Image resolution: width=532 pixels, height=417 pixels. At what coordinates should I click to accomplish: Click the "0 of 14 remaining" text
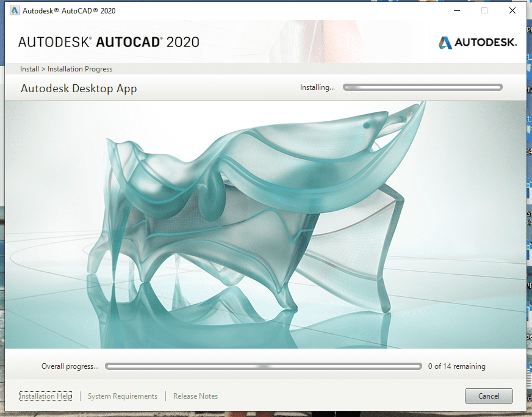tap(457, 366)
